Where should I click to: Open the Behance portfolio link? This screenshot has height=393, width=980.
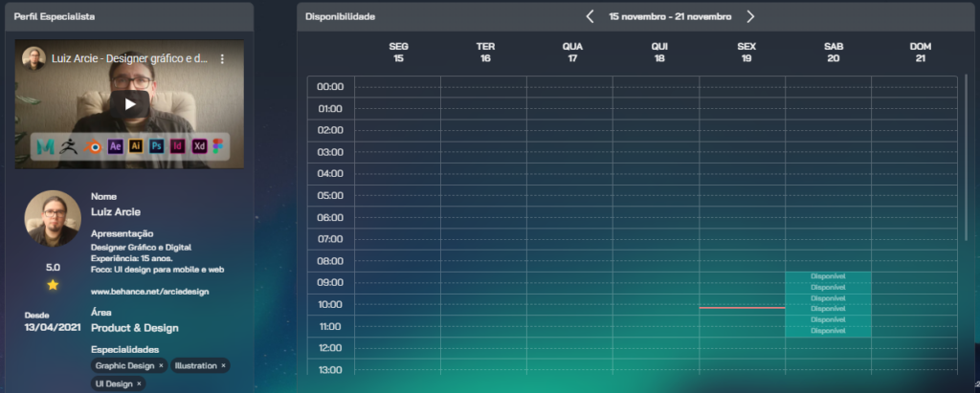(x=149, y=291)
